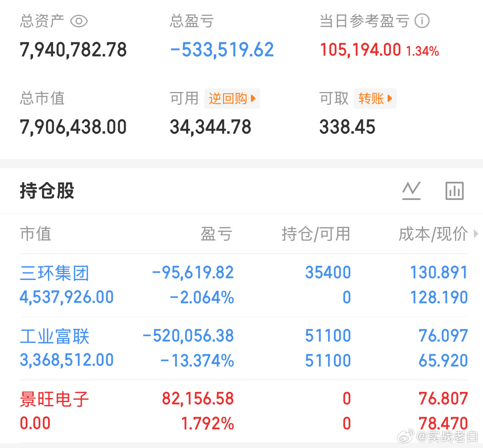Select 三环集团 loss -95,619.82
483x448 pixels.
pyautogui.click(x=193, y=273)
